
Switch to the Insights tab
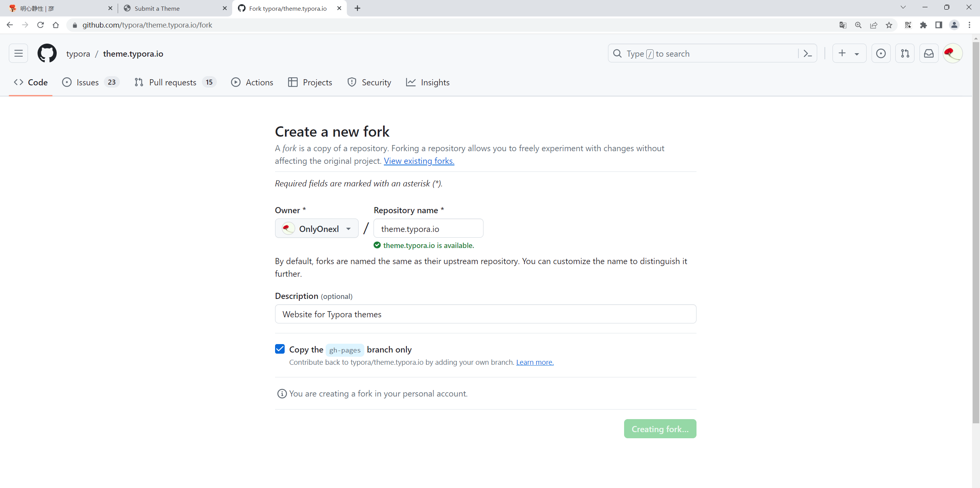[x=428, y=82]
